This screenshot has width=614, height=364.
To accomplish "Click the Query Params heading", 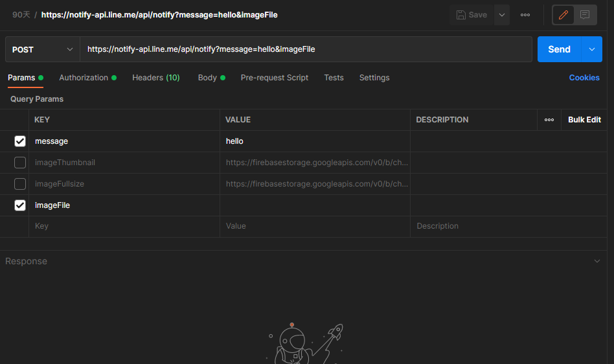I will pyautogui.click(x=37, y=99).
